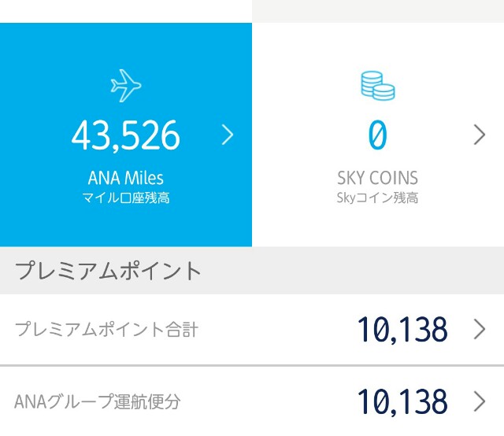This screenshot has height=436, width=504.
Task: Expand the ANA Miles chevron arrow
Action: pyautogui.click(x=228, y=135)
